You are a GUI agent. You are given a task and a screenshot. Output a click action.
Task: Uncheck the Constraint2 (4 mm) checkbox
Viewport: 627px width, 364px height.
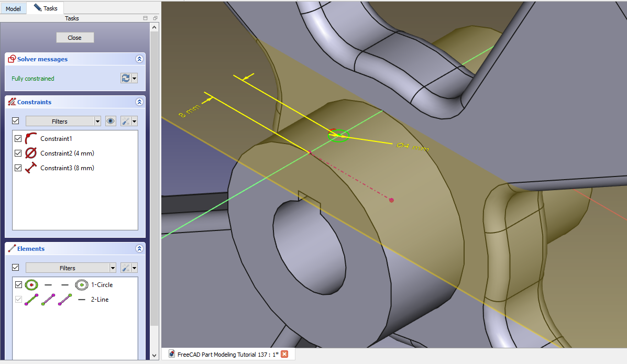[x=18, y=153]
